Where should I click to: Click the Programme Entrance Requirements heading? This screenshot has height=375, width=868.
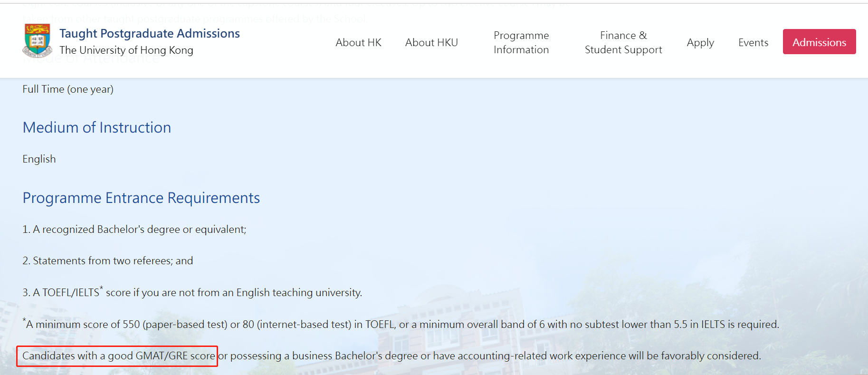click(x=141, y=198)
